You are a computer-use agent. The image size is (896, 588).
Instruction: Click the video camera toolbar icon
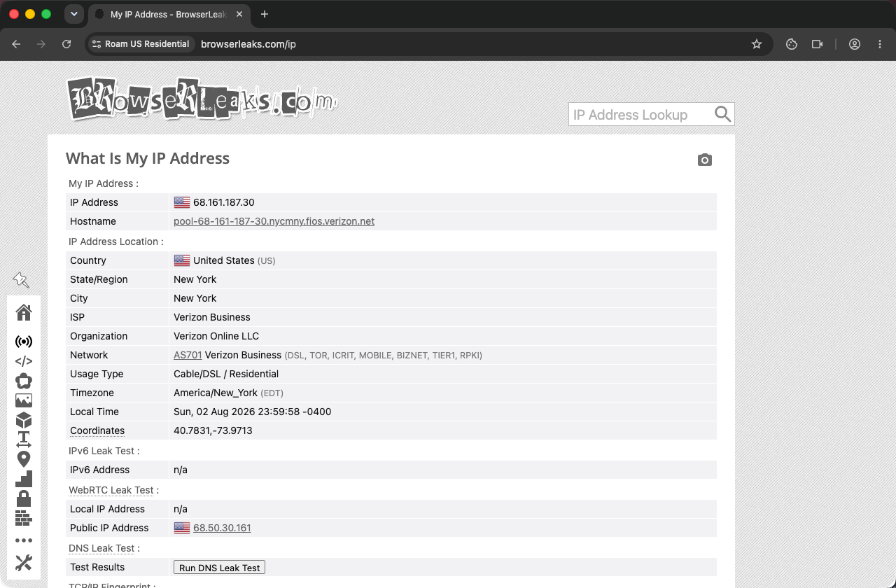817,44
